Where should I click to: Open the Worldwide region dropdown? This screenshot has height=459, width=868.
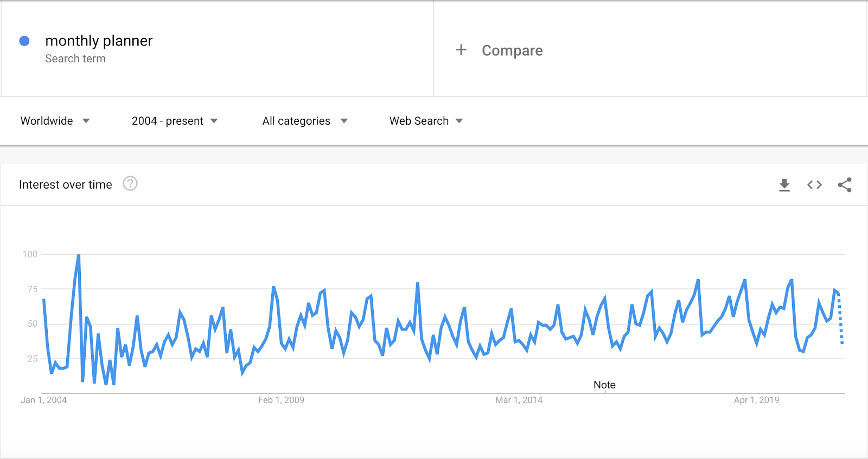(x=55, y=121)
